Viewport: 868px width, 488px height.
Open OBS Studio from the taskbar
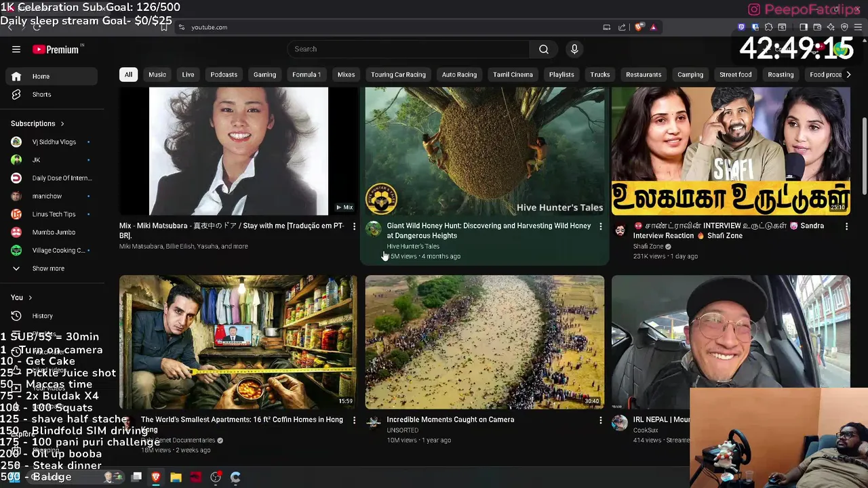216,477
